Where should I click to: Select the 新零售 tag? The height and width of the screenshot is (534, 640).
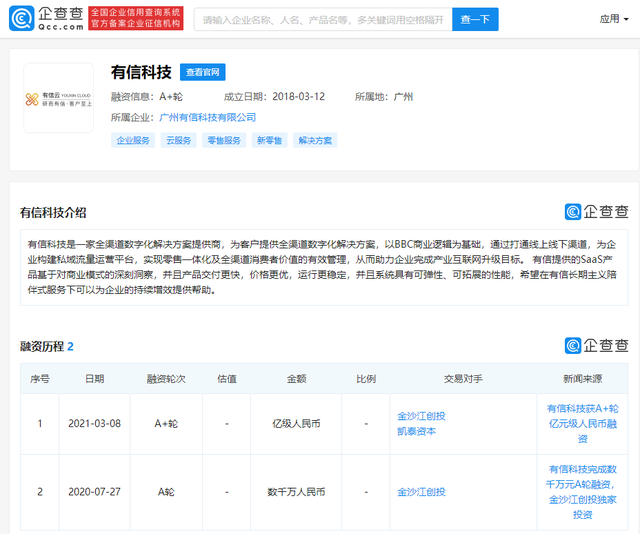[269, 140]
